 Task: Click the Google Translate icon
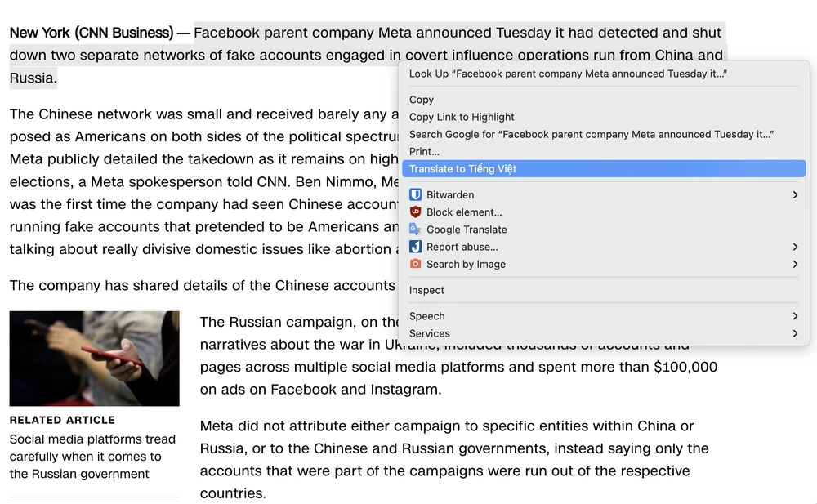coord(415,230)
